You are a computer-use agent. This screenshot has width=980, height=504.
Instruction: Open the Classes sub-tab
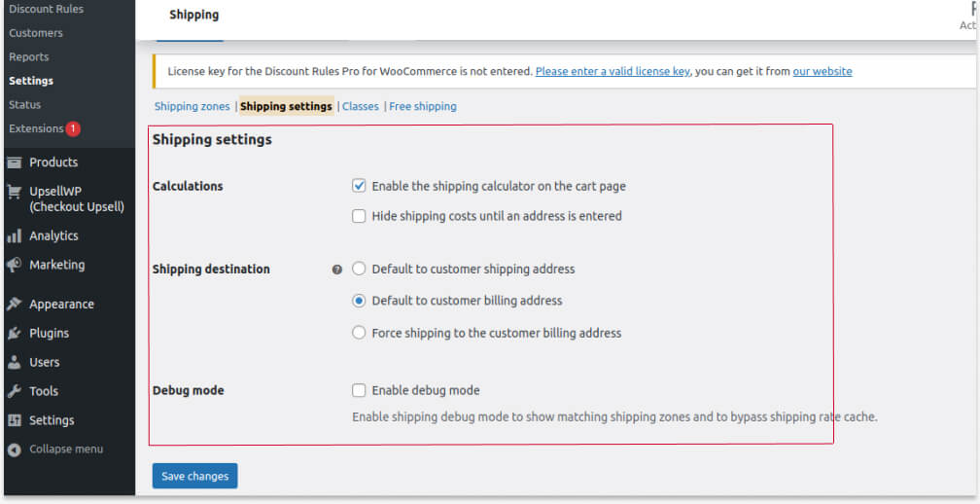[x=361, y=106]
